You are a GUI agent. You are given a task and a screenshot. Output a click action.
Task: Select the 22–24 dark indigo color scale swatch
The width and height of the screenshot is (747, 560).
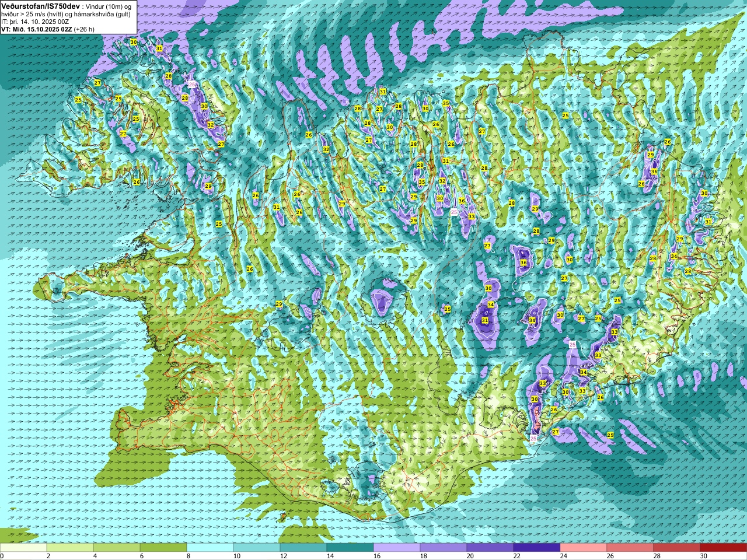coord(537,547)
